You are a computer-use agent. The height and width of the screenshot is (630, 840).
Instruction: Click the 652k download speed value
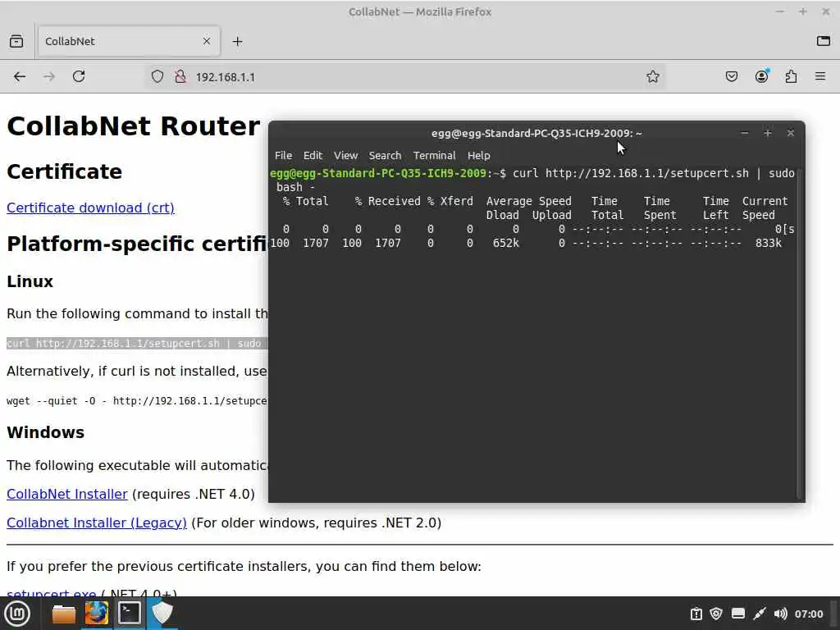coord(505,243)
